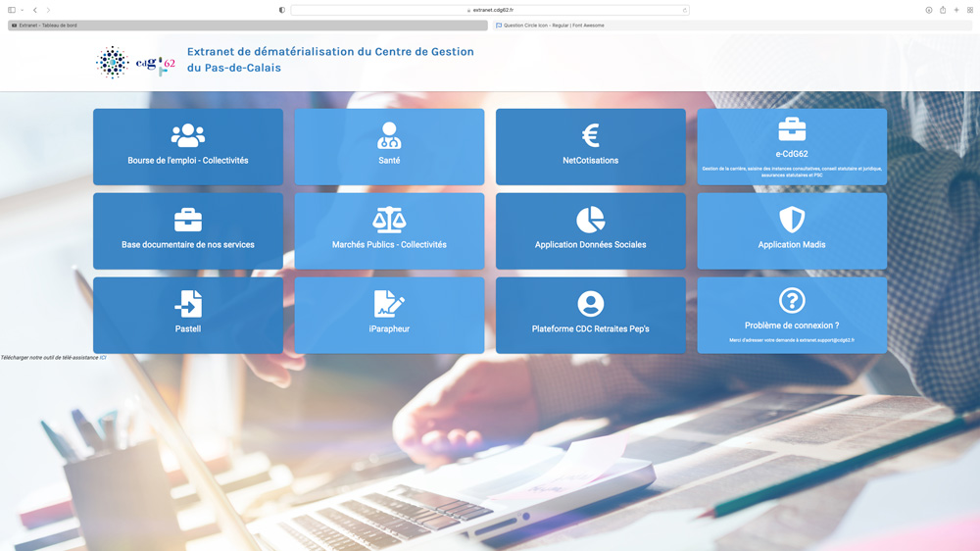980x551 pixels.
Task: Click the e-CdG62 briefcase icon
Action: 792,129
